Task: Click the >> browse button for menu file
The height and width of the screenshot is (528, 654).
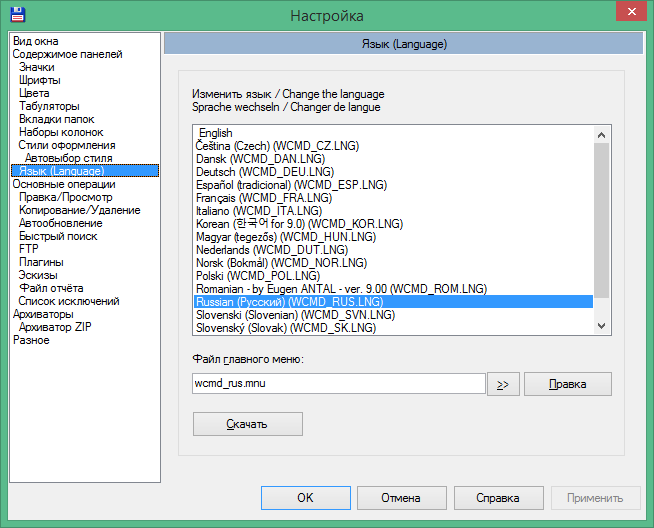Action: [502, 384]
